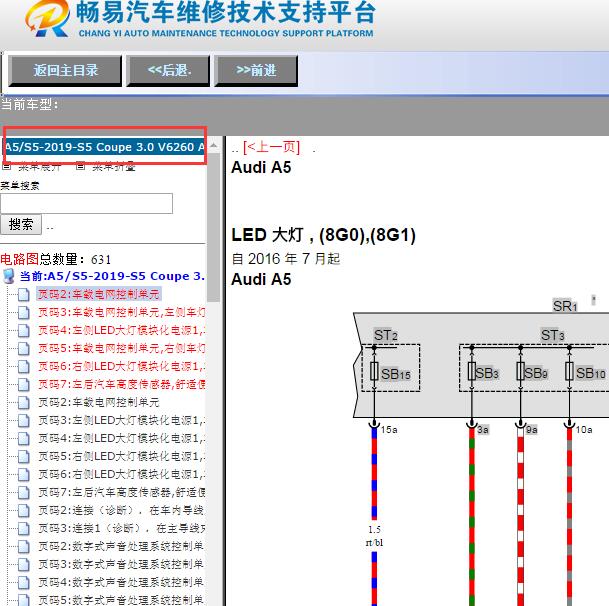Click page icon of black 页码6:右侧LED大灯模块化电源1

pos(24,474)
